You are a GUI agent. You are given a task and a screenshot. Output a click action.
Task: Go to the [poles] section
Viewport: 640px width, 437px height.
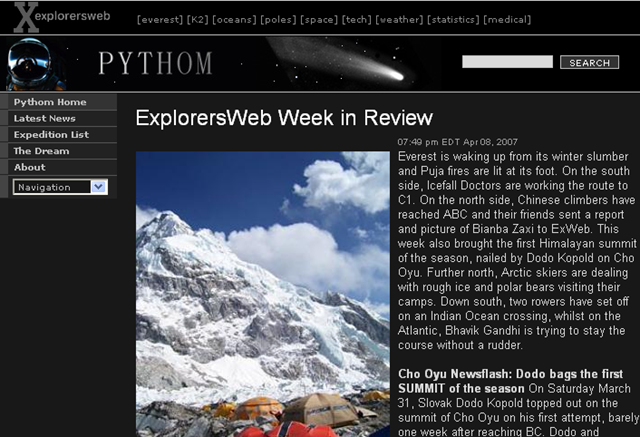coord(278,20)
